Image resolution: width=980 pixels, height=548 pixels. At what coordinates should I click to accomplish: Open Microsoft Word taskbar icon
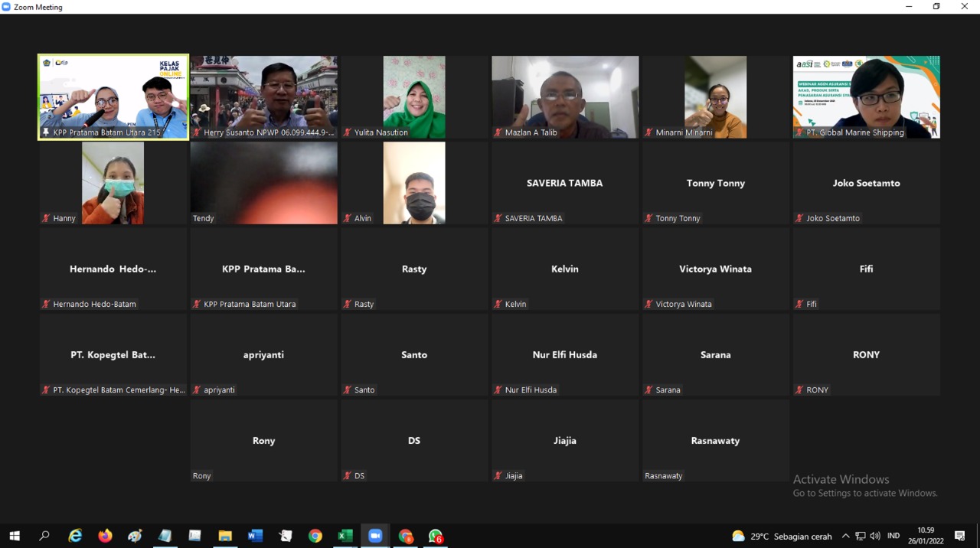click(x=255, y=536)
